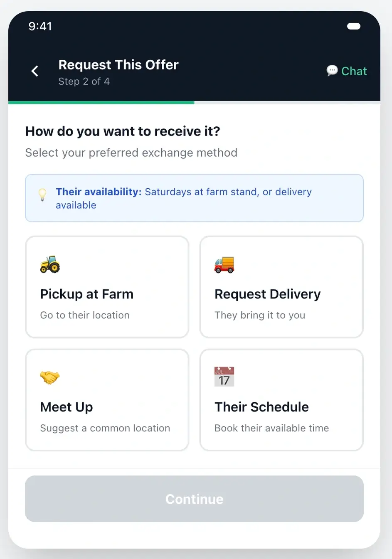Tap the handshake icon for meeting up
The image size is (392, 559).
pyautogui.click(x=49, y=377)
